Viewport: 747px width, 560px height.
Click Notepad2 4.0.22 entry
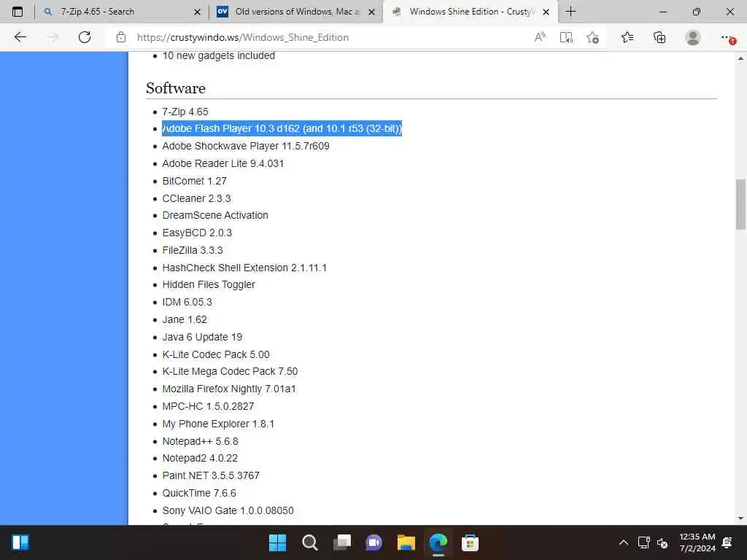(x=200, y=458)
